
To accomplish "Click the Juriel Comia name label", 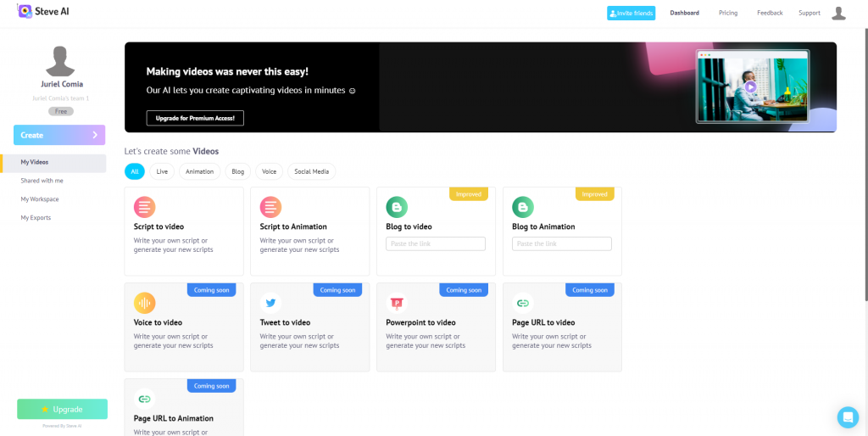I will point(62,84).
